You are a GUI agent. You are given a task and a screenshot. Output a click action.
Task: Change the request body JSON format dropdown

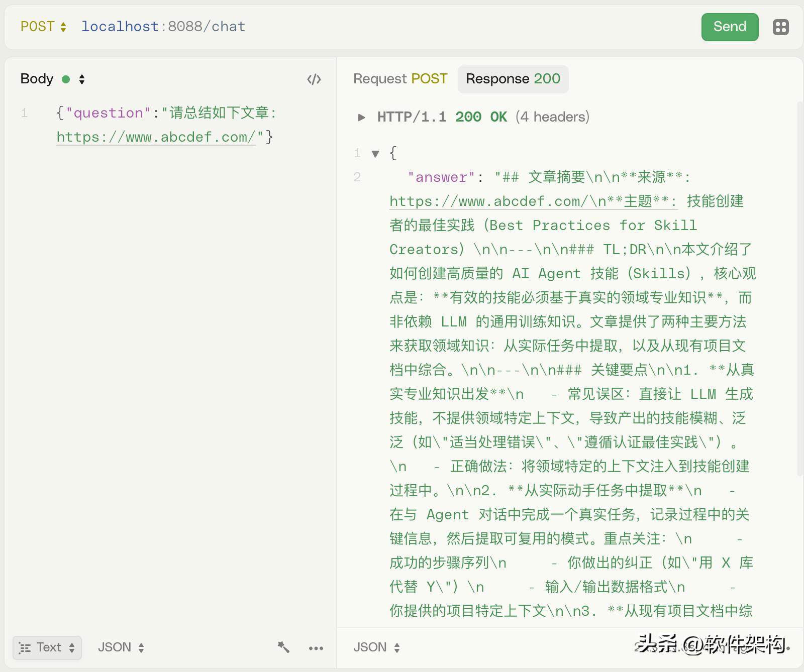[121, 647]
